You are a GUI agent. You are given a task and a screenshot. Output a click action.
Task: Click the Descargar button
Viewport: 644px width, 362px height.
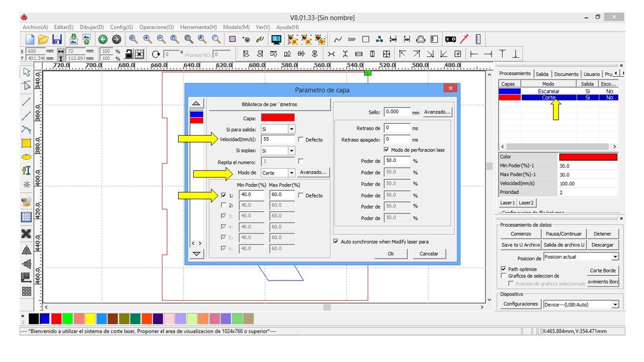tap(603, 245)
